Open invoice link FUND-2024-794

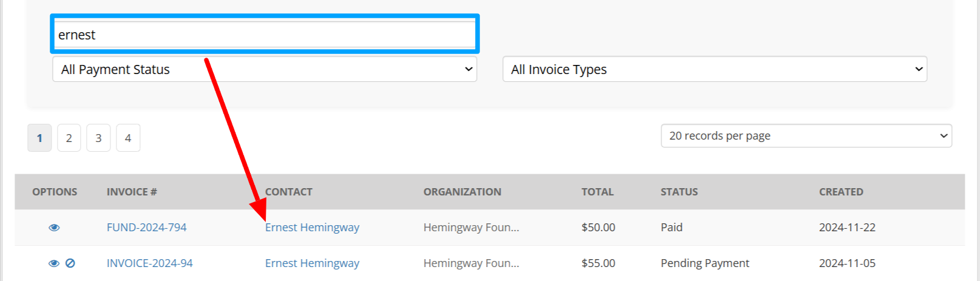[x=146, y=228]
